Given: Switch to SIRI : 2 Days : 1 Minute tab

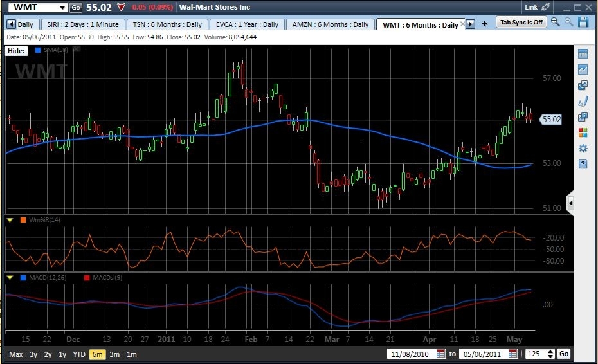Looking at the screenshot, I should pos(83,24).
